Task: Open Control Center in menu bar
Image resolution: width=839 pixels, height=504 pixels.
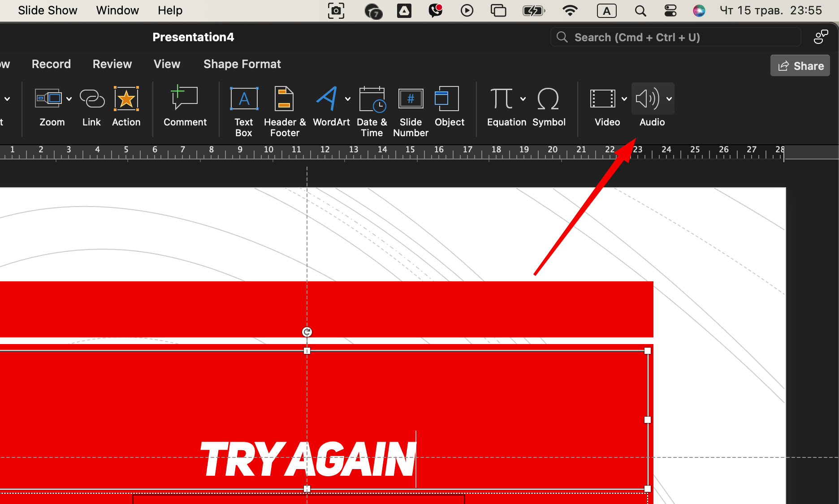Action: pos(670,10)
